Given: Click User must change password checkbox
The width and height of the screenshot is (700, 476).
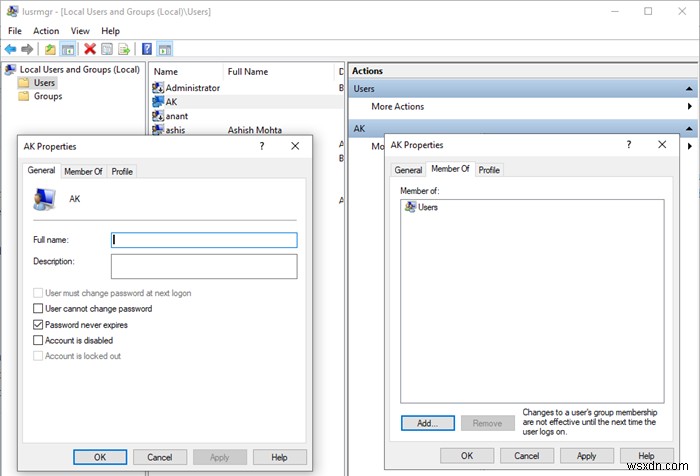Looking at the screenshot, I should pos(38,293).
